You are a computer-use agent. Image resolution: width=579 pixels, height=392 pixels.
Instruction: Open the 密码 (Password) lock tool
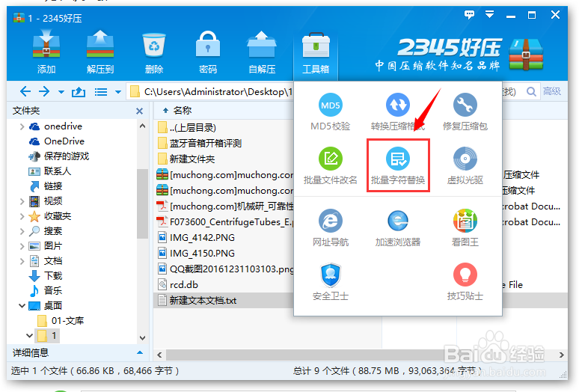point(208,52)
